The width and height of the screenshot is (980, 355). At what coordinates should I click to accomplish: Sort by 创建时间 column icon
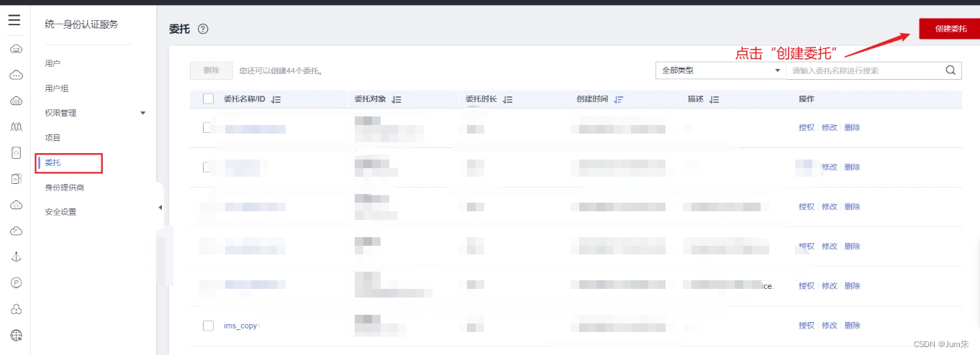[x=619, y=100]
